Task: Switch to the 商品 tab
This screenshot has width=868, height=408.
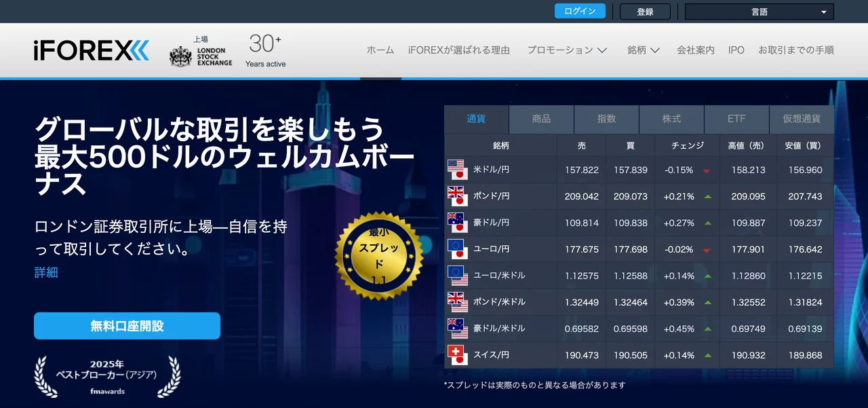Action: 541,119
